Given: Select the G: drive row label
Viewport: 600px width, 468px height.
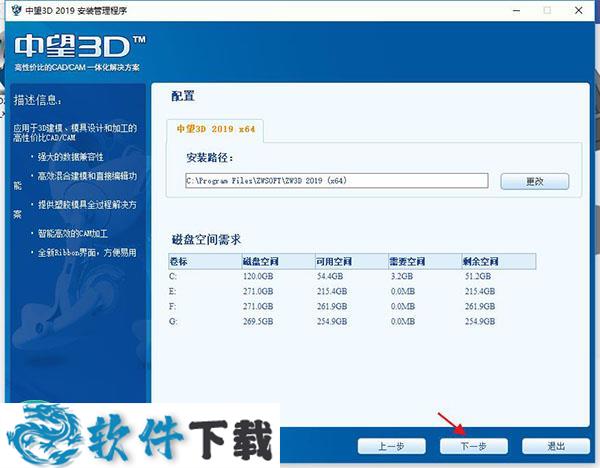Looking at the screenshot, I should click(x=173, y=321).
